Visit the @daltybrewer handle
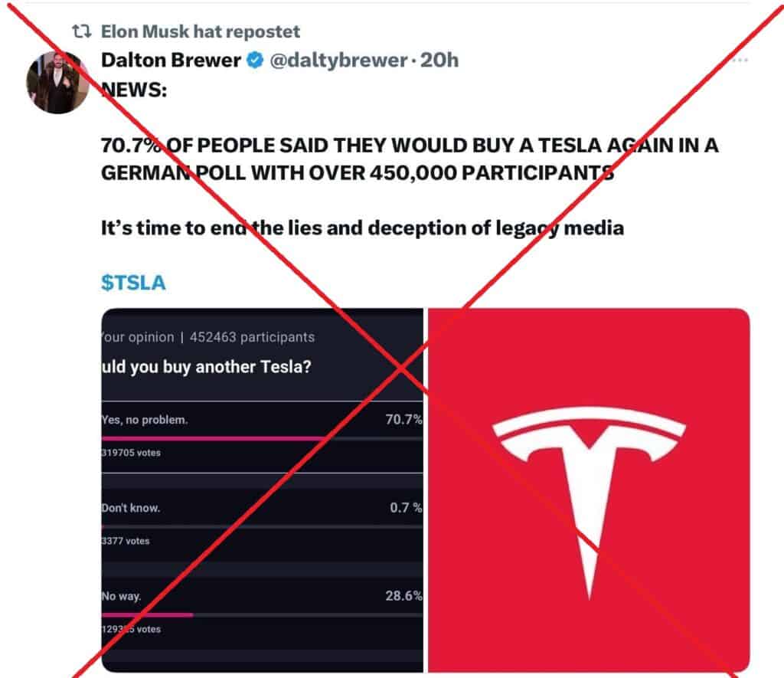This screenshot has height=678, width=784. point(336,60)
